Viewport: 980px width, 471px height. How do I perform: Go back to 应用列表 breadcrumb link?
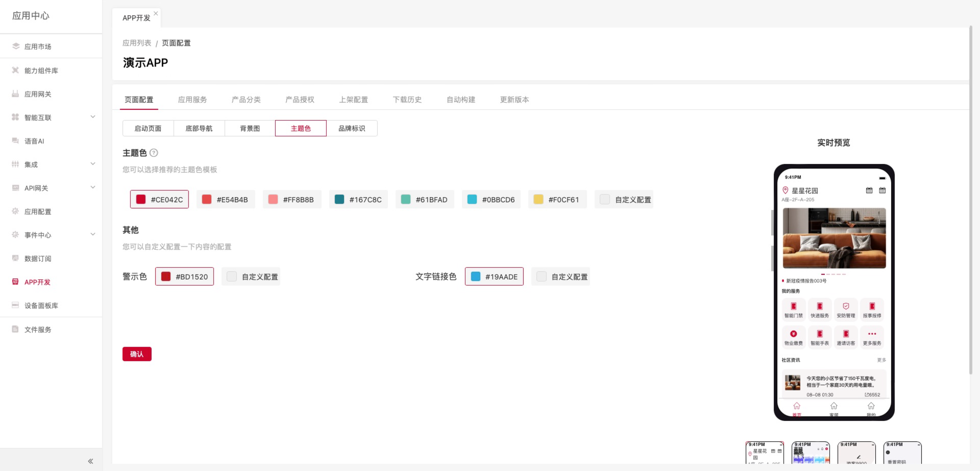point(137,43)
